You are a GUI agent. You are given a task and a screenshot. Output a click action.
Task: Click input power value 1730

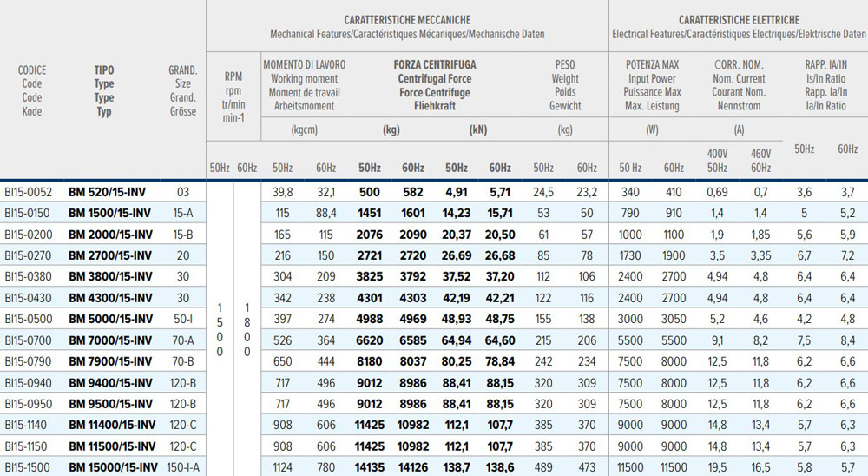point(630,255)
